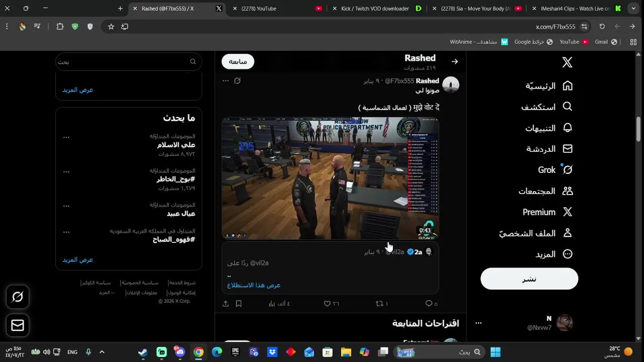Click the back arrow next to Rashed header
This screenshot has height=362, width=644.
[455, 62]
